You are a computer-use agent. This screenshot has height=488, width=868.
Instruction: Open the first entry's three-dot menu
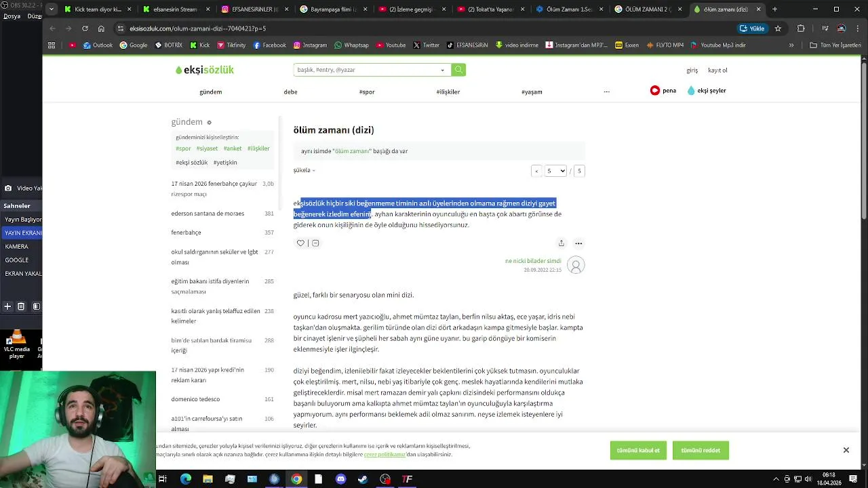(578, 243)
